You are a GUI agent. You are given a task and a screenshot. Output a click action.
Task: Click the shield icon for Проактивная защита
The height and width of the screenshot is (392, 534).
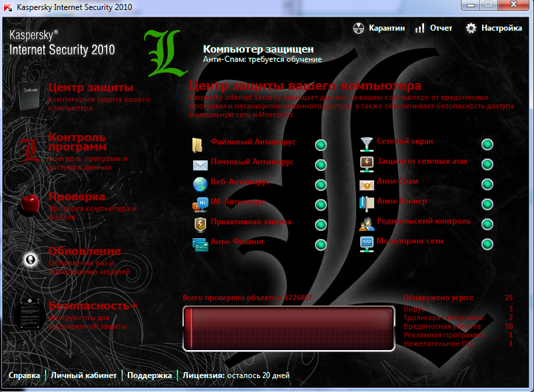coord(200,224)
